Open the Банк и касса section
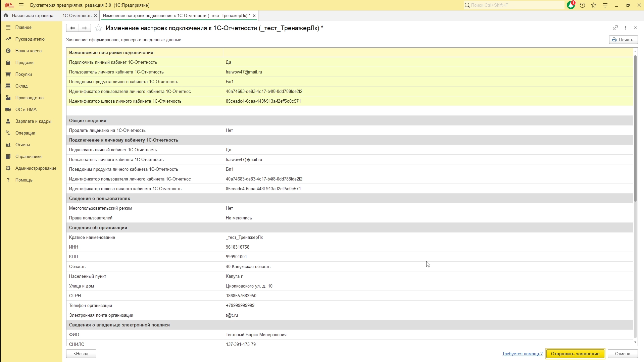644x362 pixels. (28, 51)
